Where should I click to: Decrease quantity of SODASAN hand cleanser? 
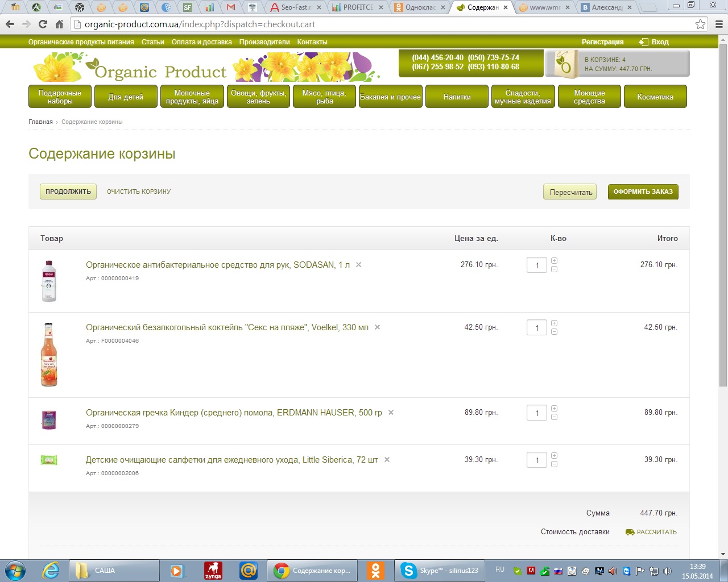(554, 269)
